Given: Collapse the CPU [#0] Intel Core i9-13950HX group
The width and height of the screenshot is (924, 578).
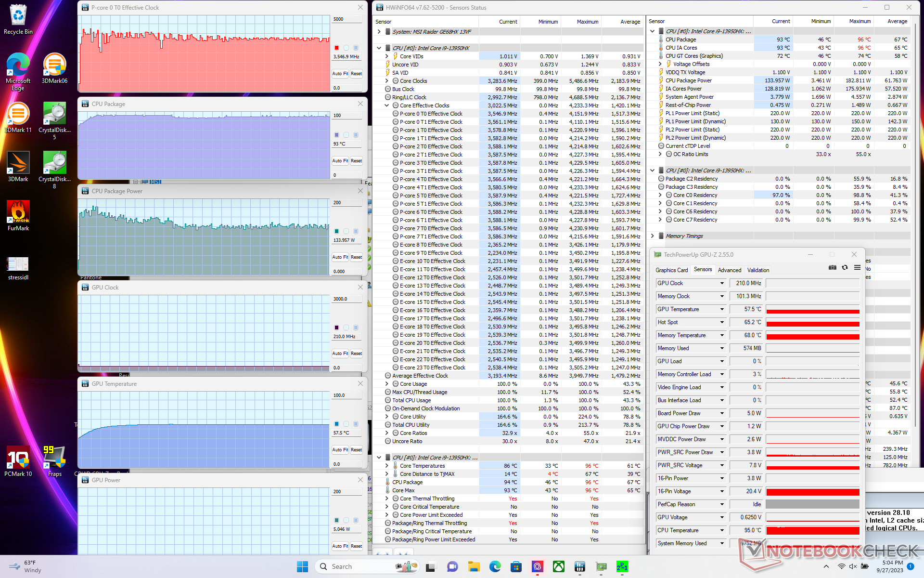Looking at the screenshot, I should [379, 48].
